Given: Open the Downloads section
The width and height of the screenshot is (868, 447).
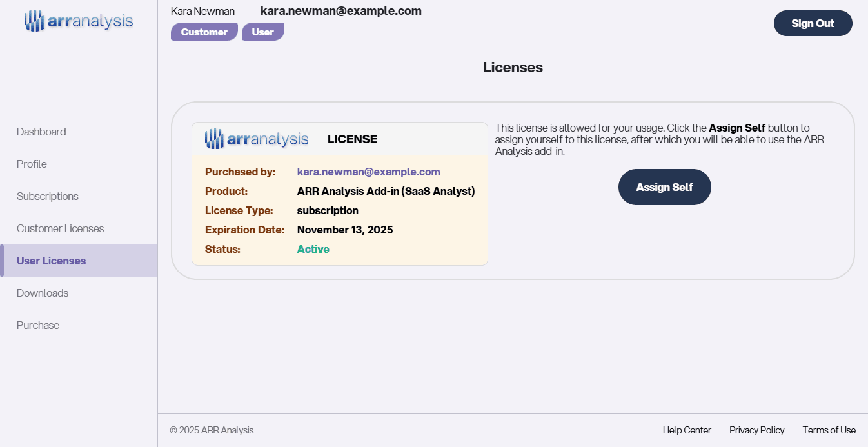Looking at the screenshot, I should tap(43, 293).
